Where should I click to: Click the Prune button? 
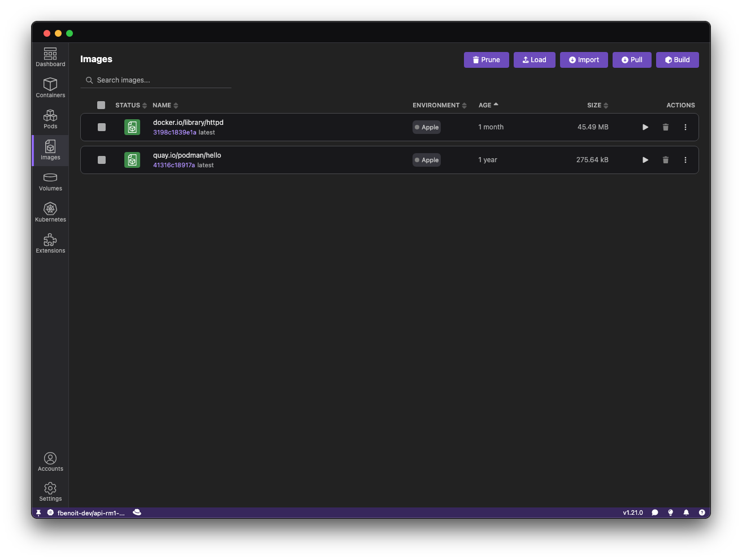click(486, 60)
